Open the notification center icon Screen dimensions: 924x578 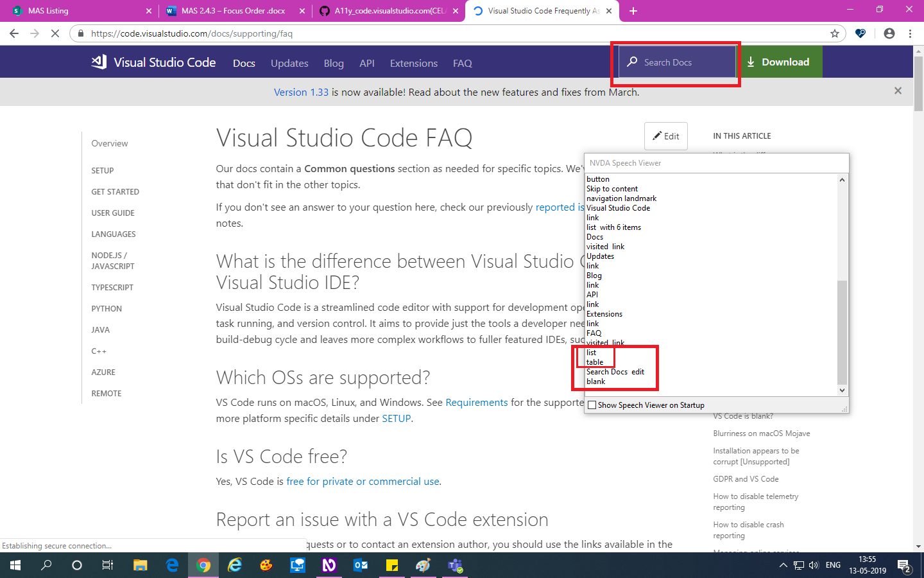point(905,566)
